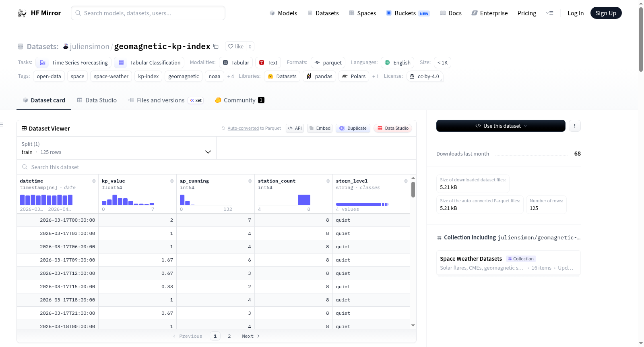
Task: Open the Datasets menu item
Action: 323,13
